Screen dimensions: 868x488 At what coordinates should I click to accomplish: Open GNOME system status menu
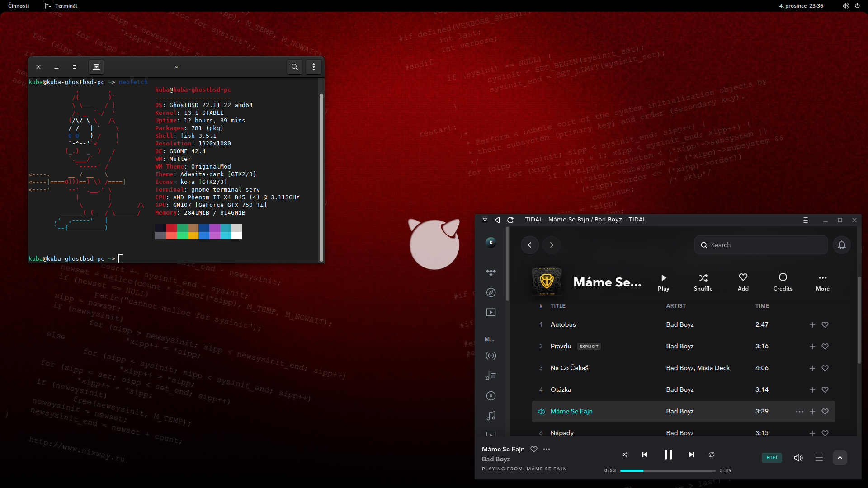tap(851, 6)
